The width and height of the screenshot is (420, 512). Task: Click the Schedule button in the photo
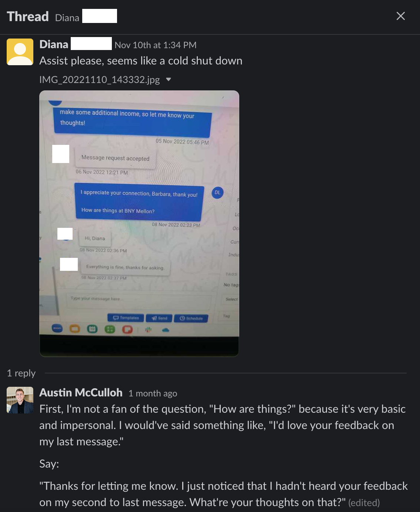point(191,318)
